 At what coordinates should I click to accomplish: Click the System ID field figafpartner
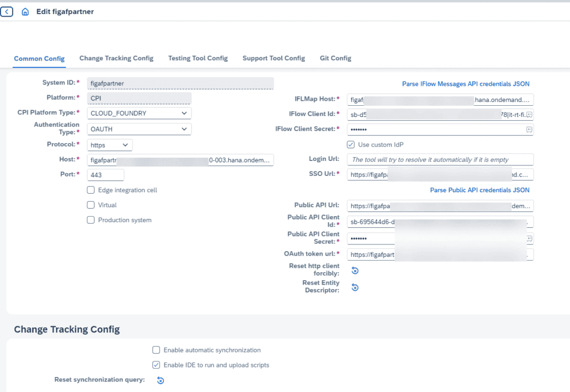[180, 84]
